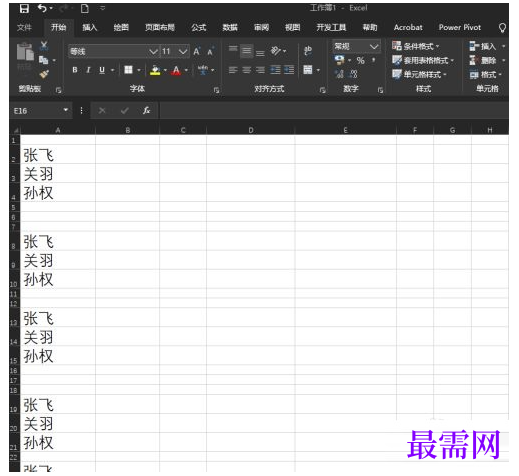Select the Format Painter brush icon
The width and height of the screenshot is (519, 476).
pyautogui.click(x=44, y=74)
